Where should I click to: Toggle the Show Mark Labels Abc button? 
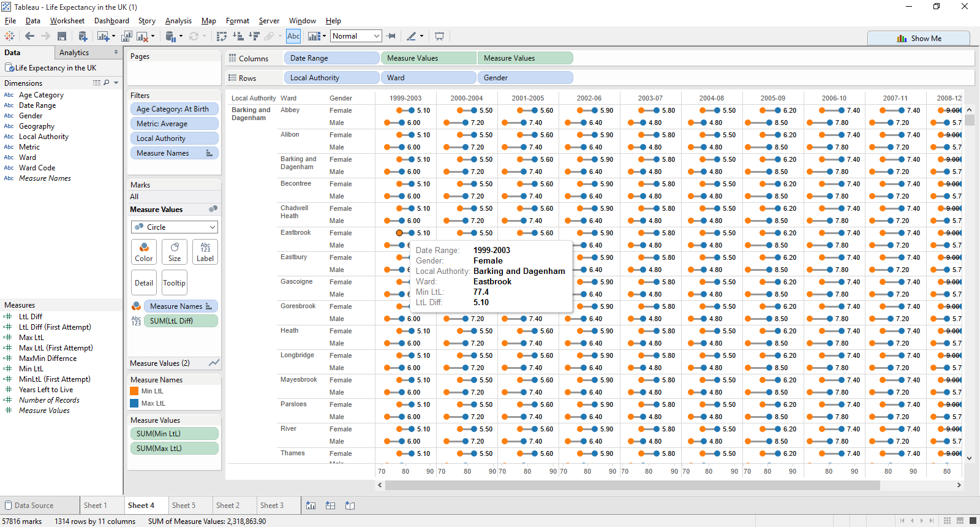293,36
